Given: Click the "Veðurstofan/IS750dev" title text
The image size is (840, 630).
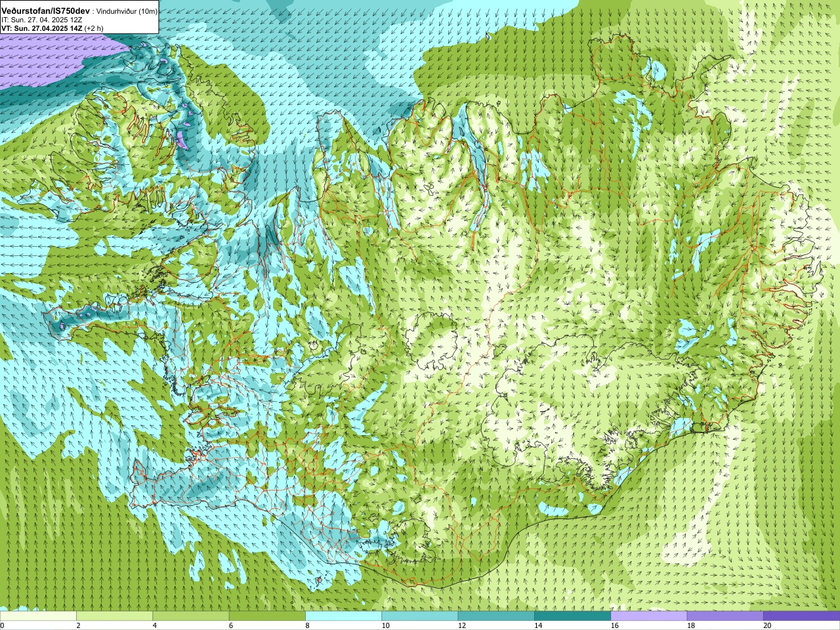Looking at the screenshot, I should pyautogui.click(x=46, y=11).
